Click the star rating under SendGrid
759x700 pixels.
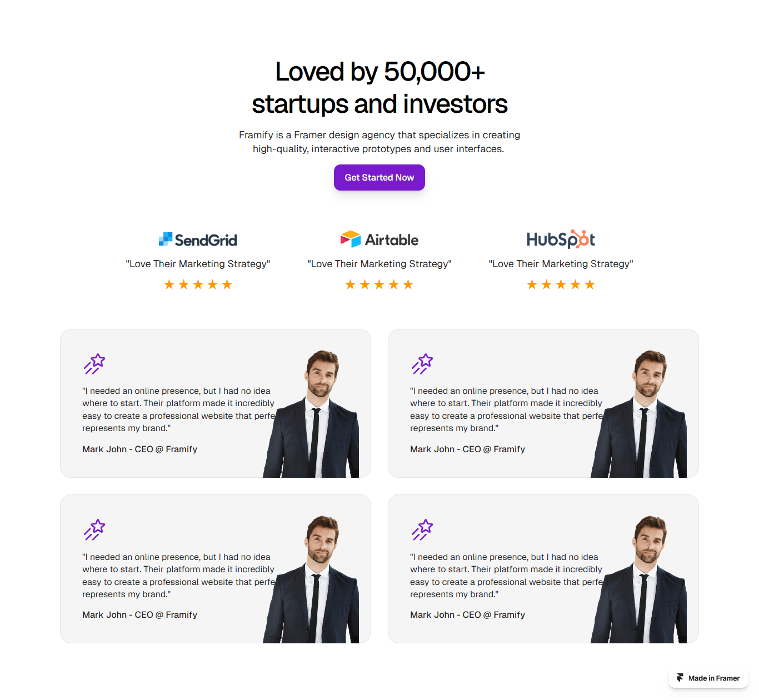198,284
